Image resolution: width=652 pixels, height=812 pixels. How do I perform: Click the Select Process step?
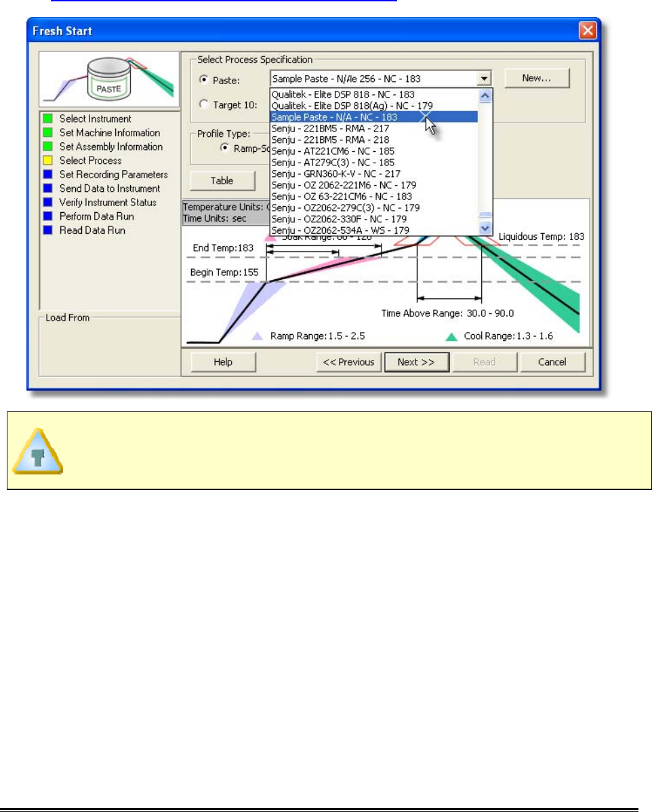point(91,161)
